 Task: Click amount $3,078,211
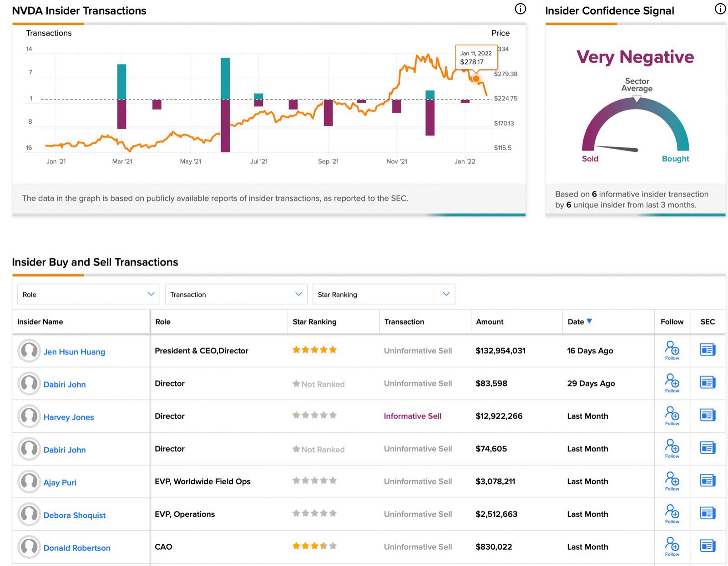(495, 481)
